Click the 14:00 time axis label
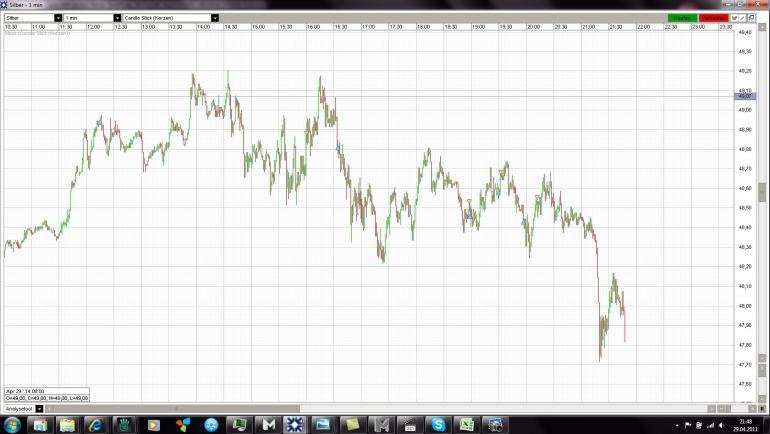This screenshot has height=434, width=770. tap(203, 27)
